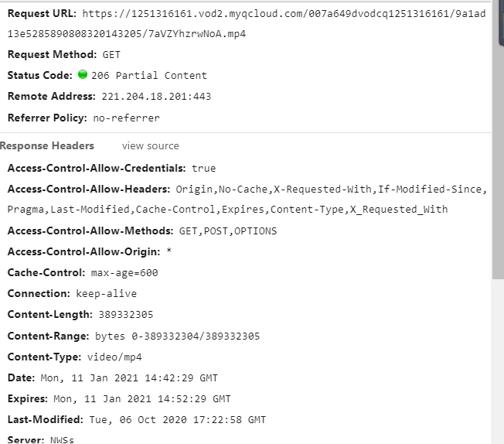Click the Content-Type video/mp4 value

(x=114, y=357)
